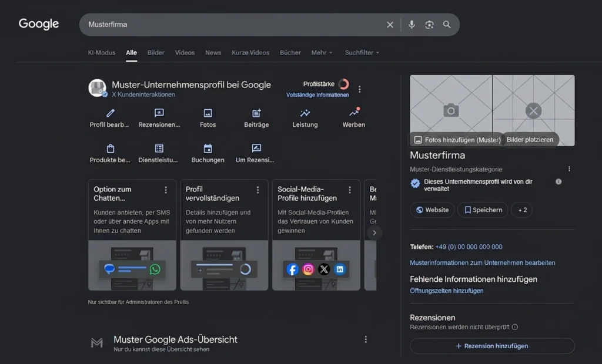Click the magnifying glass search icon
Viewport: 602px width, 364px height.
(x=447, y=25)
